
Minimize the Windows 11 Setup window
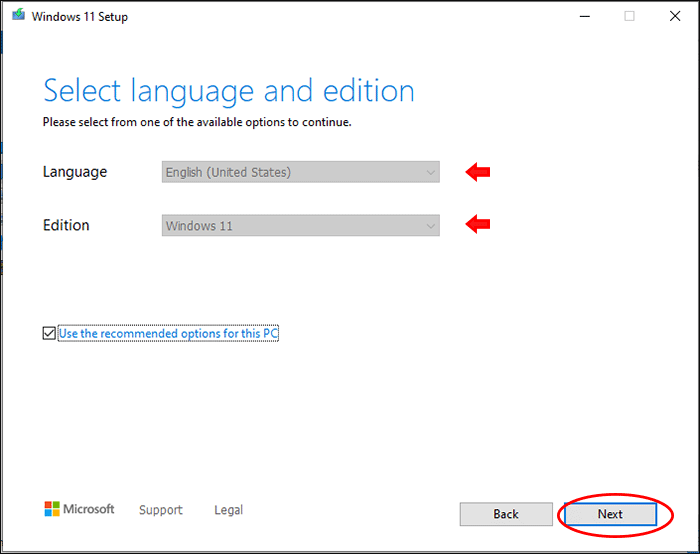(583, 16)
